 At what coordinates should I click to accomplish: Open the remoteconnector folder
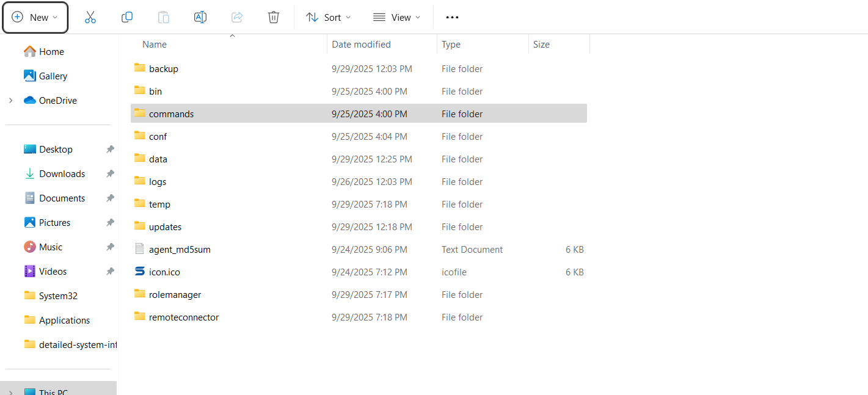click(183, 317)
